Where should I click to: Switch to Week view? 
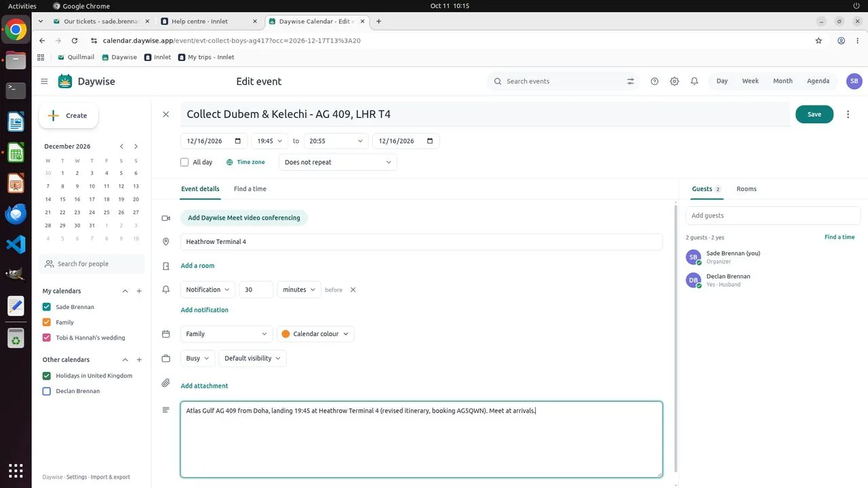point(750,81)
